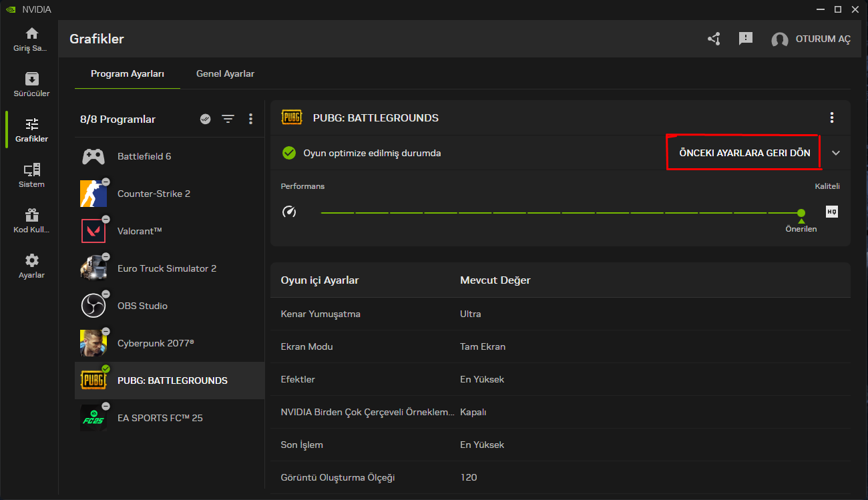
Task: Click the Efektler setting row
Action: point(560,379)
